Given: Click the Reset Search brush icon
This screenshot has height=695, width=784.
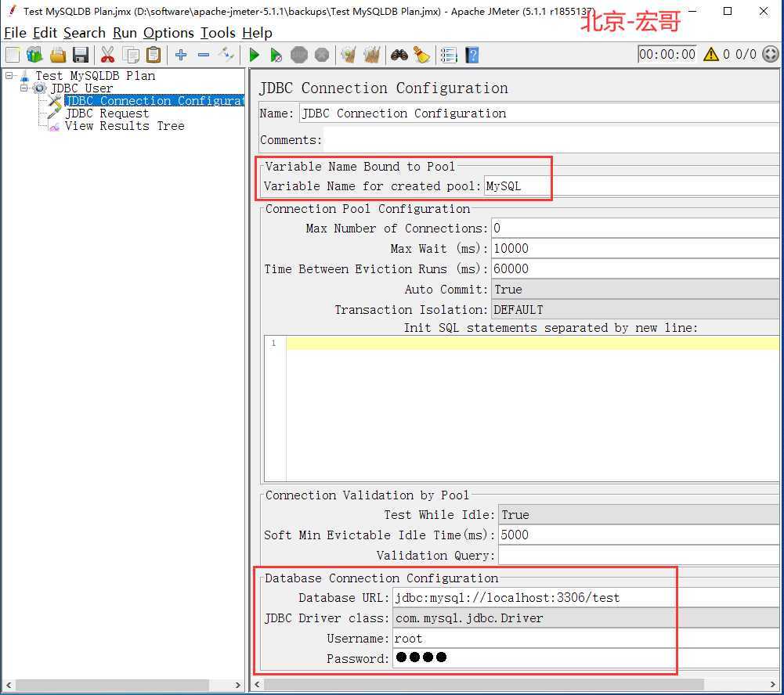Looking at the screenshot, I should 422,55.
